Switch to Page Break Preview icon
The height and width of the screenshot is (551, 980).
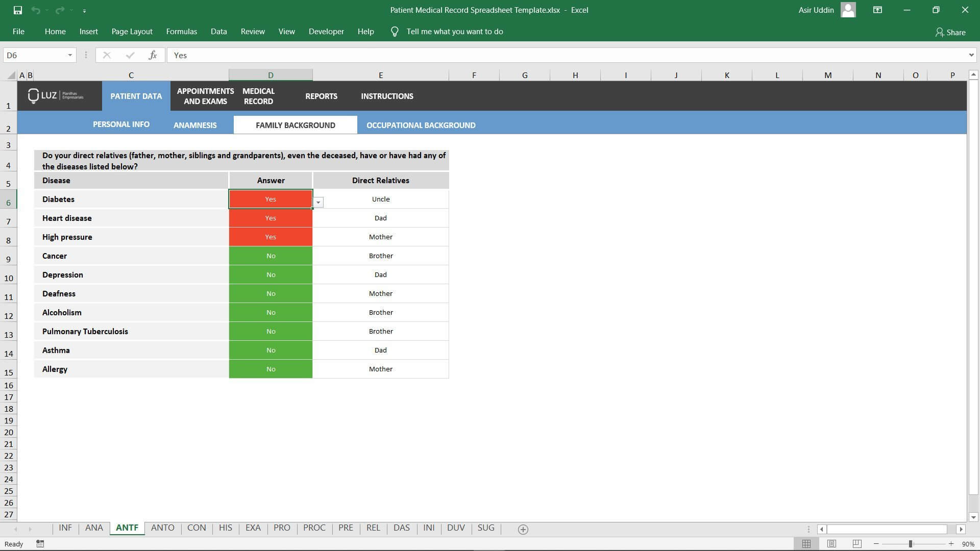tap(857, 544)
